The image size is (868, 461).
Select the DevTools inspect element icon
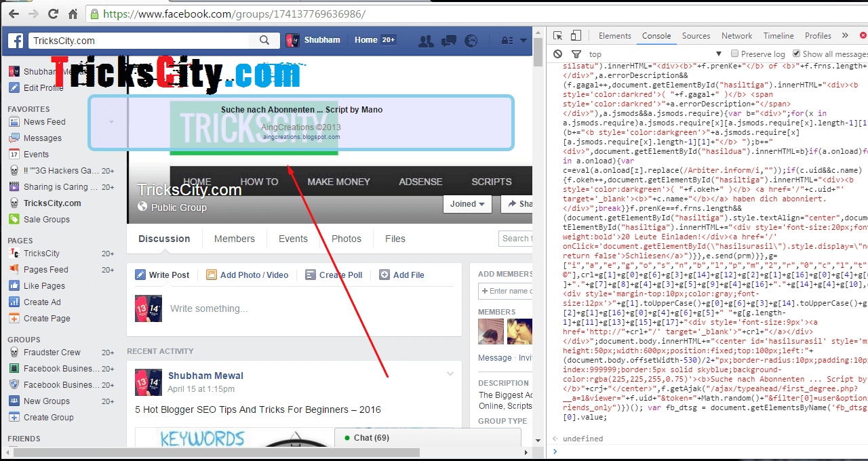tap(558, 36)
